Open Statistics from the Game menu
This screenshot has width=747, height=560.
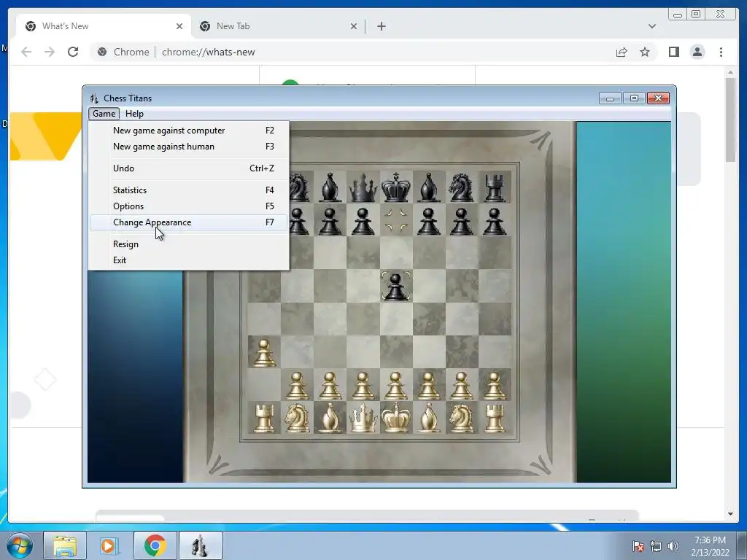tap(189, 190)
